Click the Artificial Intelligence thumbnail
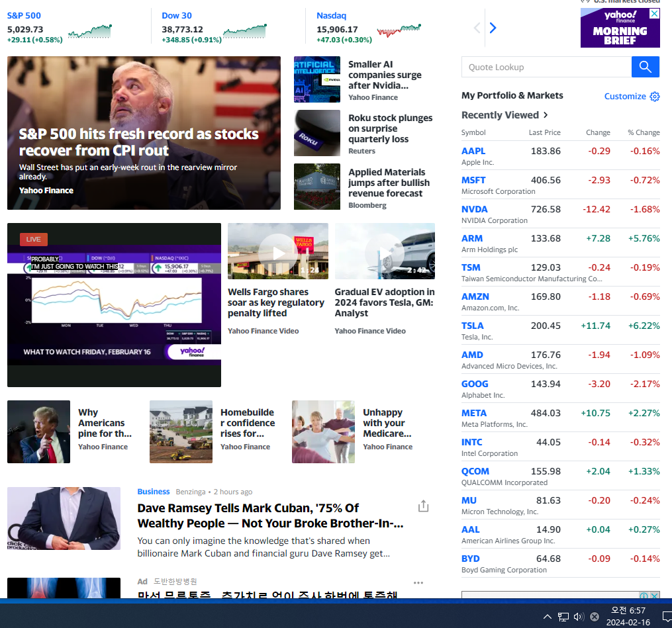Viewport: 672px width, 628px height. tap(317, 79)
